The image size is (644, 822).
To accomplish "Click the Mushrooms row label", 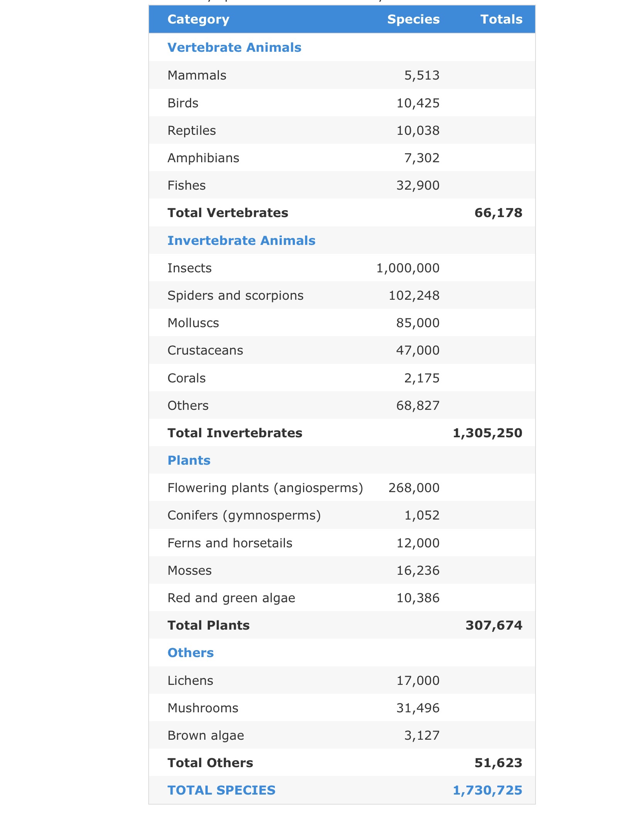I will pos(203,708).
